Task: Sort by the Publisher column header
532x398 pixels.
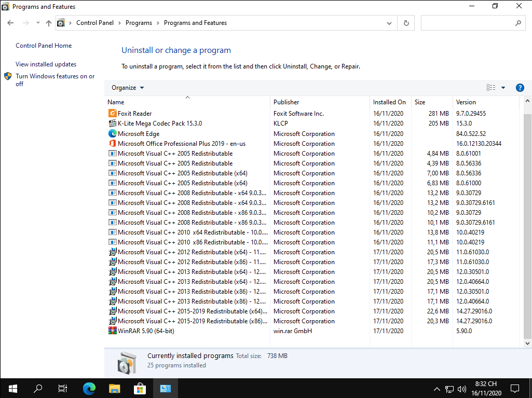Action: pos(320,102)
